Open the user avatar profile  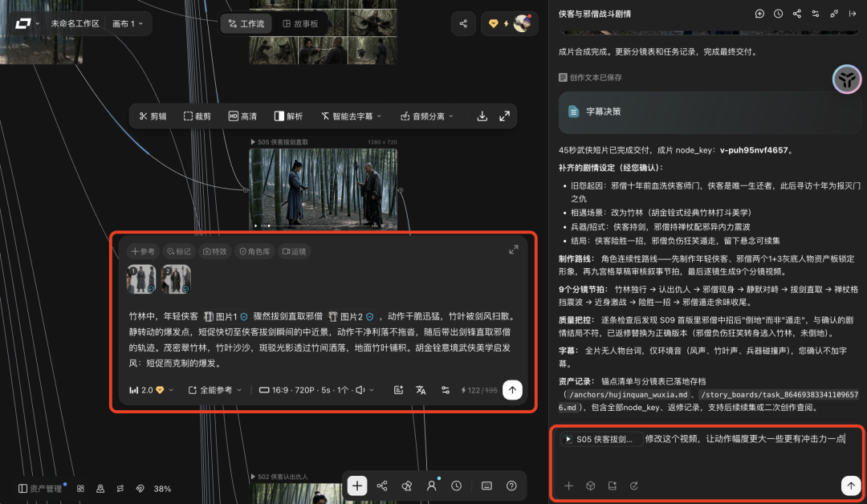(522, 23)
